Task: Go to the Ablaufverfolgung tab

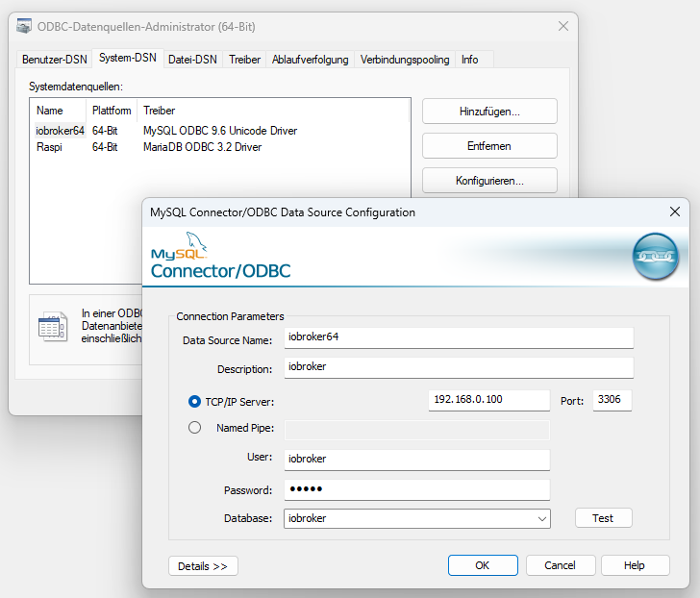Action: click(311, 60)
